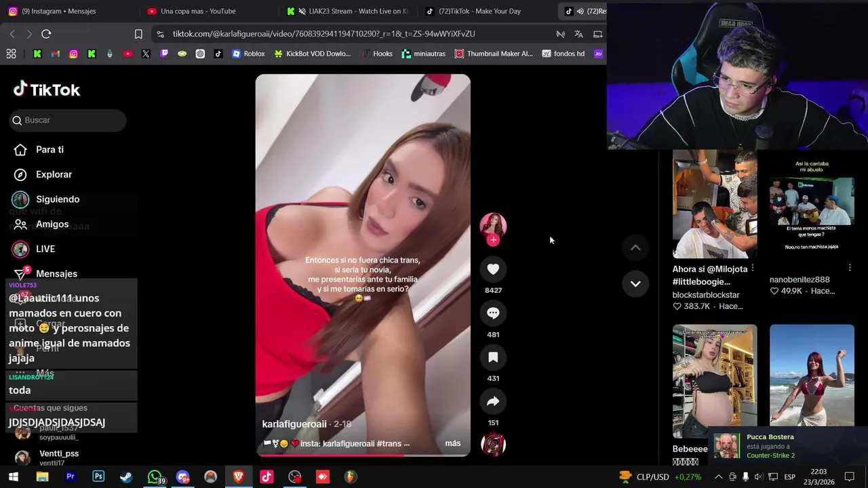Image resolution: width=868 pixels, height=488 pixels.
Task: Show hidden system tray icons
Action: pos(719,477)
